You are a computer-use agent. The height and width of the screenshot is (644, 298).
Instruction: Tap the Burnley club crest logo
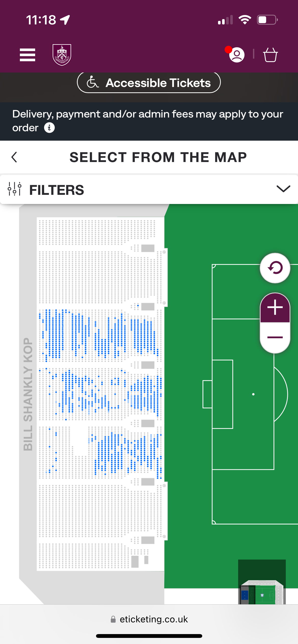click(62, 55)
